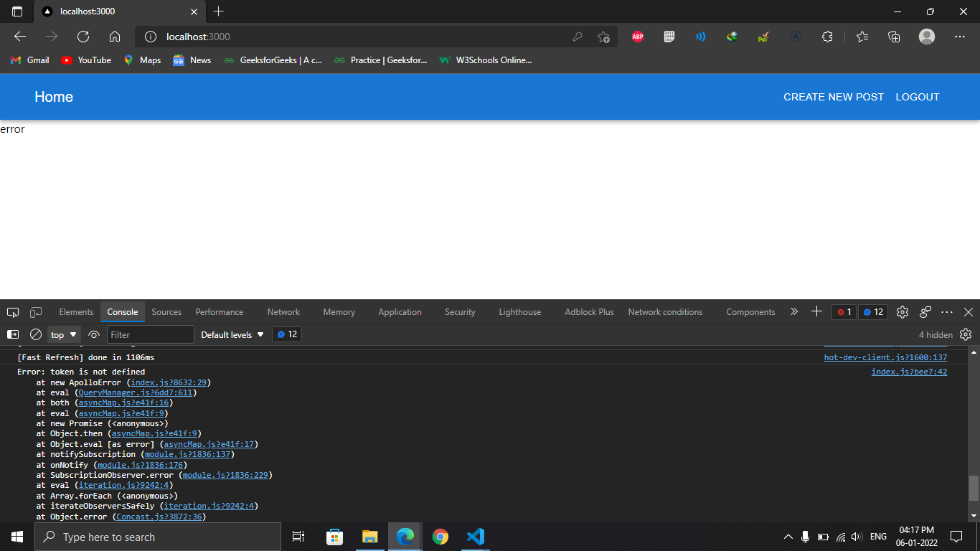The image size is (980, 551).
Task: Open the Windows Start menu
Action: pos(17,537)
